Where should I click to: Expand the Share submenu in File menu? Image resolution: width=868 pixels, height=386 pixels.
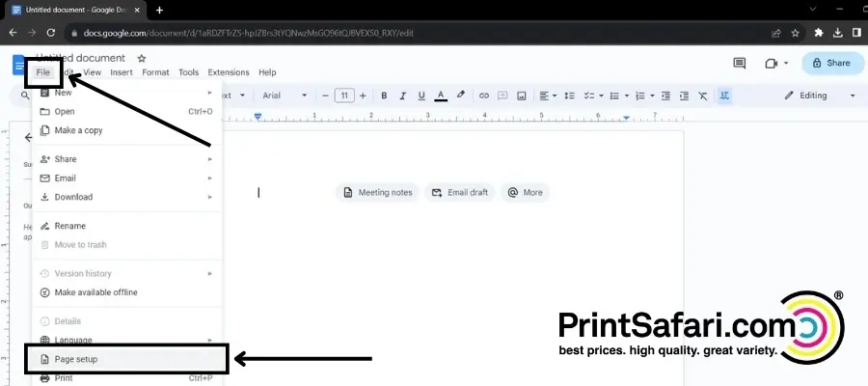pyautogui.click(x=127, y=159)
